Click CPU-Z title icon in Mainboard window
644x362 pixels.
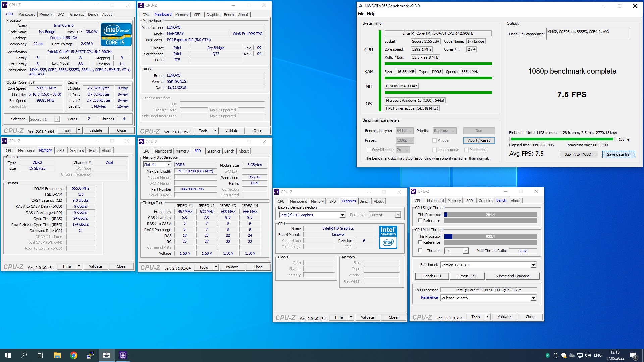point(141,5)
